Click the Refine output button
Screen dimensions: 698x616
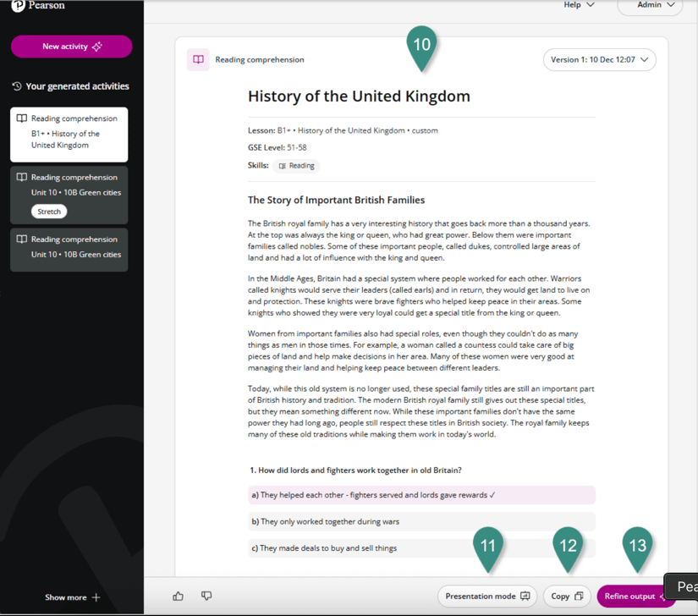pyautogui.click(x=635, y=596)
